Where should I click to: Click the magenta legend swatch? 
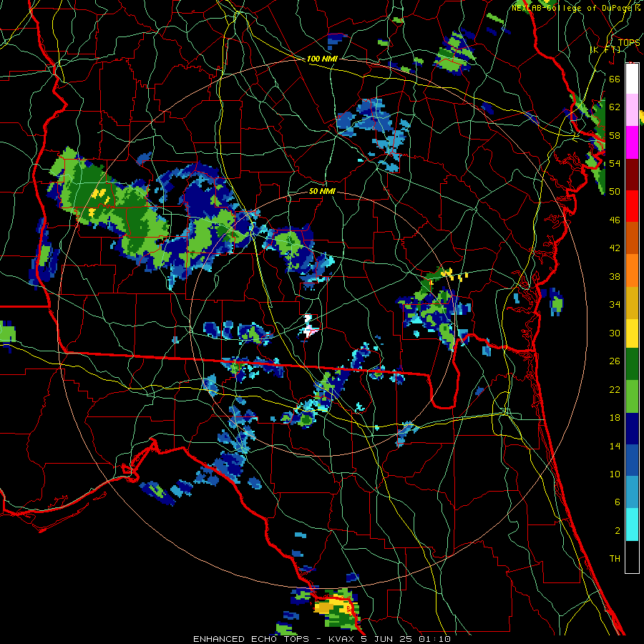tap(632, 142)
